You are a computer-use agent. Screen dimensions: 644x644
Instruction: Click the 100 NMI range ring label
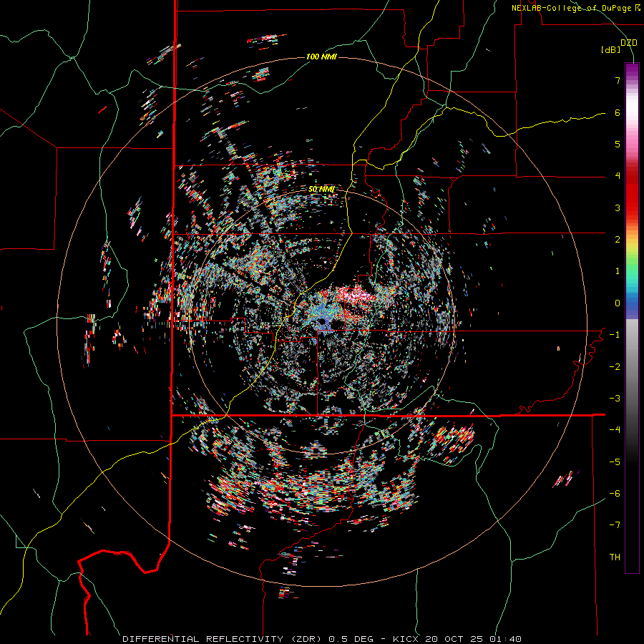click(321, 57)
